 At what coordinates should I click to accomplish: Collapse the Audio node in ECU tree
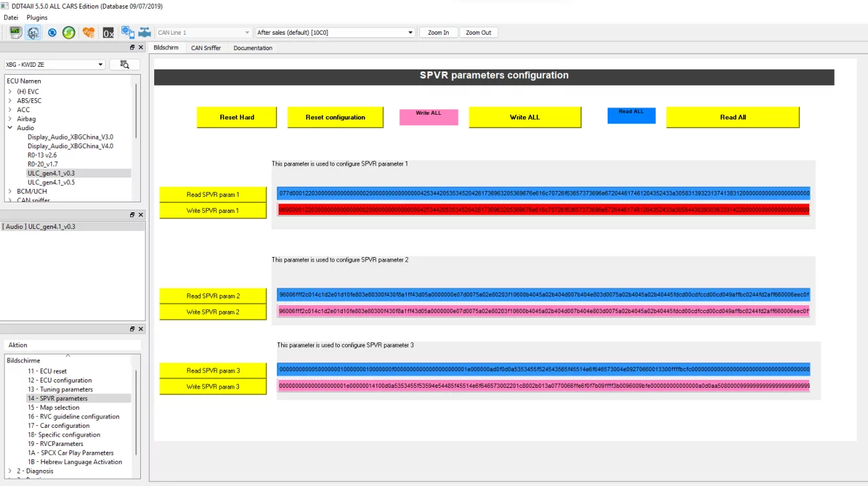click(10, 128)
